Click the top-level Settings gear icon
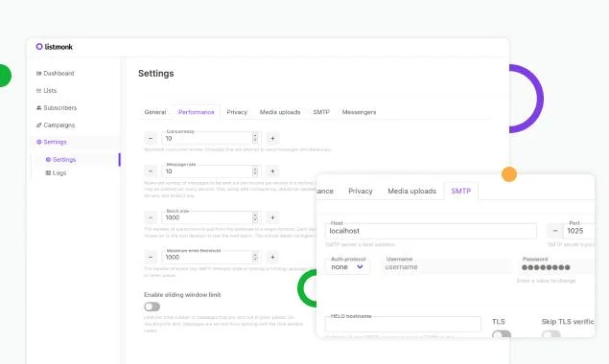Viewport: 609px width, 364px height. [38, 142]
